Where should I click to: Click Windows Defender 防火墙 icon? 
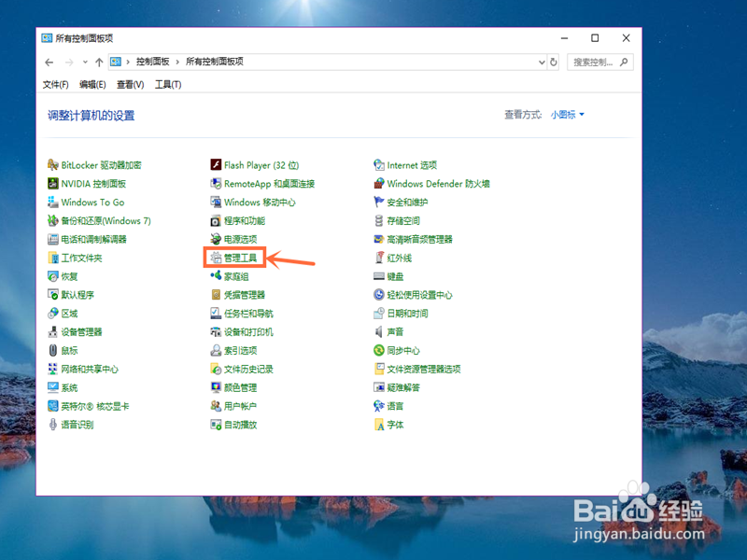click(x=379, y=183)
